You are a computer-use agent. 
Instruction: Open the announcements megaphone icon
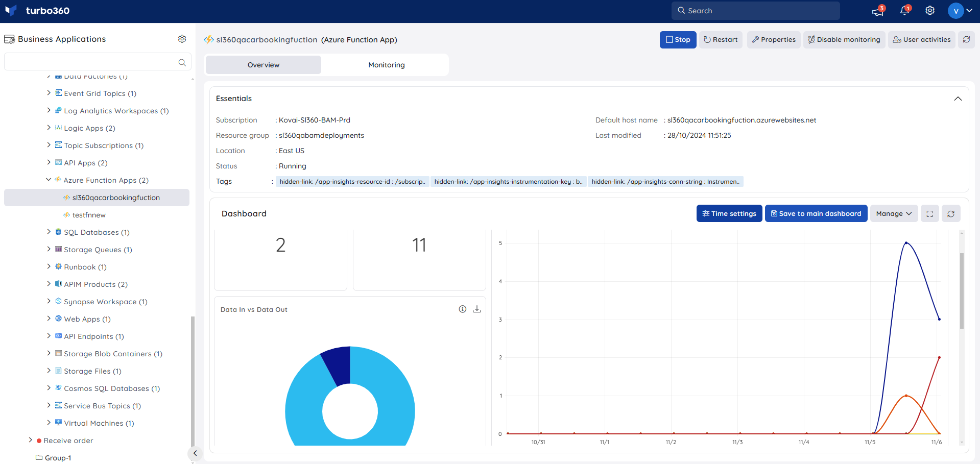[x=878, y=11]
